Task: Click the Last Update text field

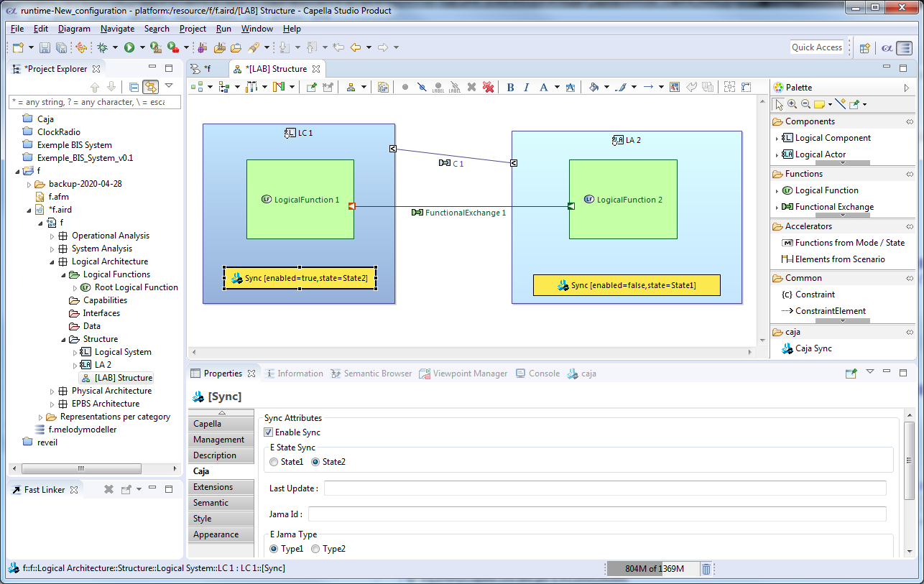Action: pyautogui.click(x=605, y=488)
